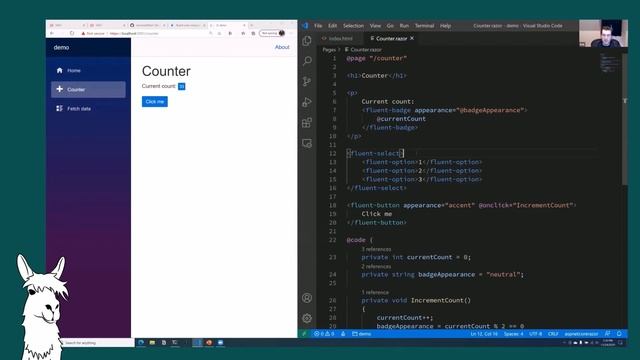This screenshot has height=360, width=640.
Task: Open the View menu
Action: (x=375, y=25)
